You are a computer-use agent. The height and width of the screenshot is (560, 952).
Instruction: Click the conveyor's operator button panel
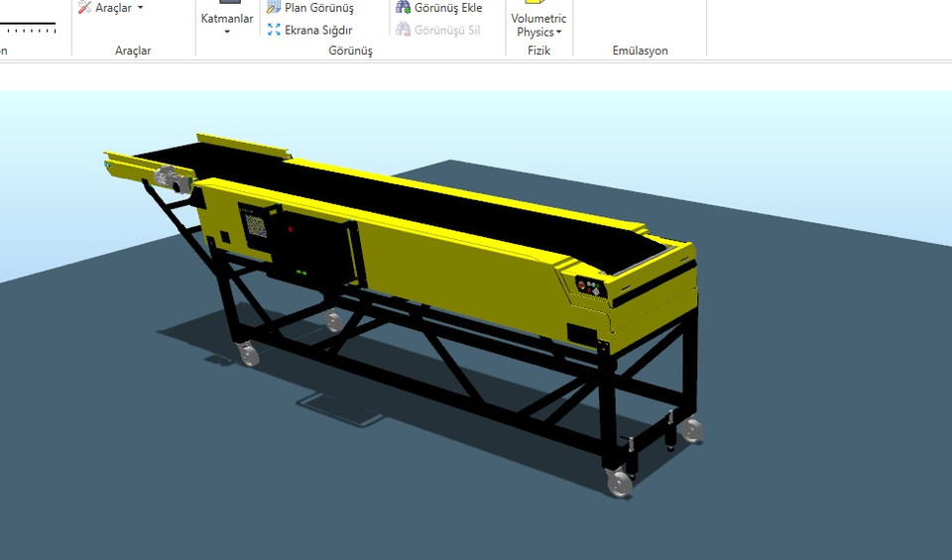pyautogui.click(x=591, y=287)
